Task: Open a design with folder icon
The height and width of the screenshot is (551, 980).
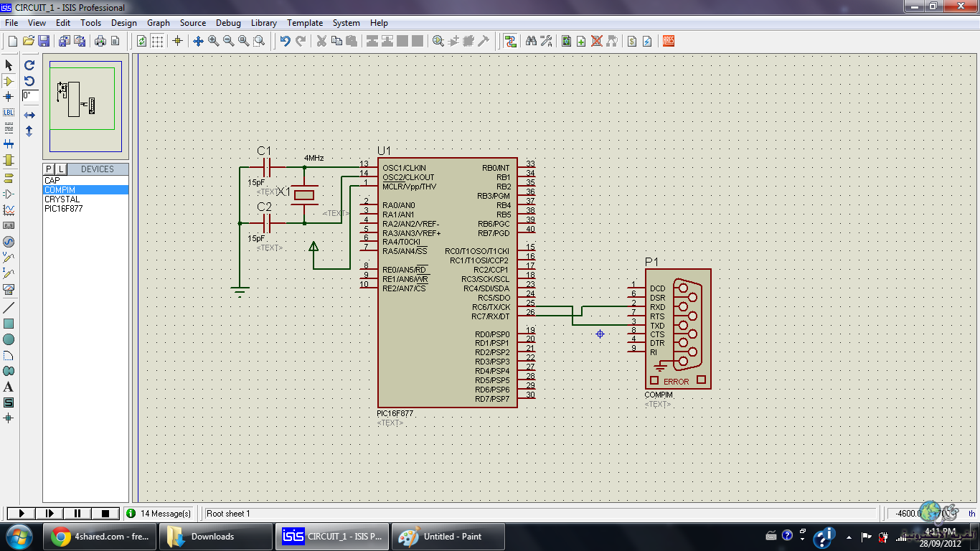Action: pyautogui.click(x=29, y=41)
